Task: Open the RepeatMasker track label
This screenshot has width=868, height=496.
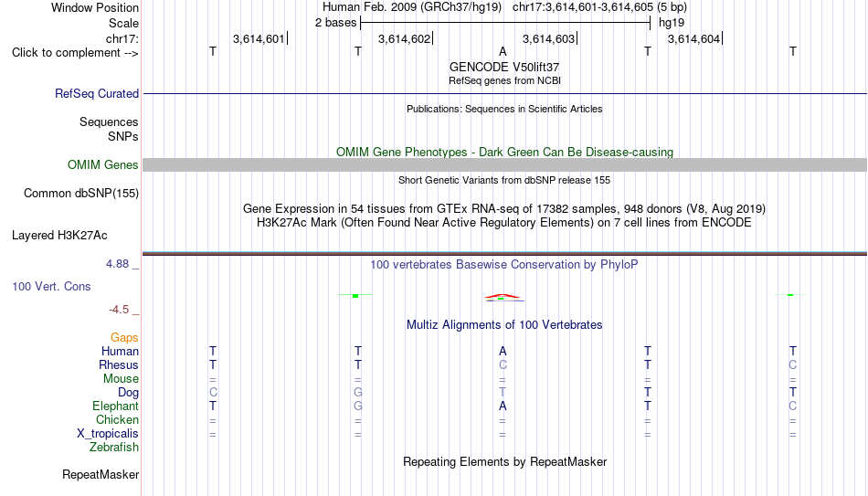Action: 101,474
